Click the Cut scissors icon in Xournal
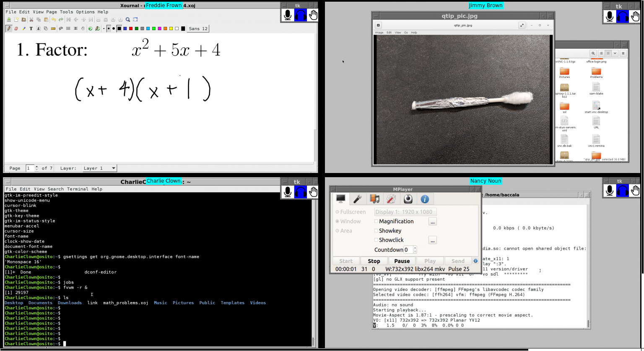The image size is (644, 351). (x=31, y=19)
